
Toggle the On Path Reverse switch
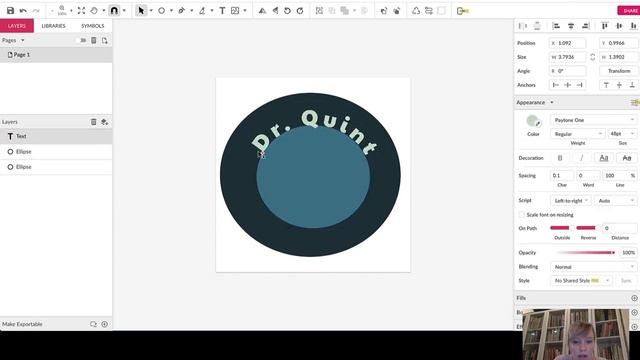click(588, 228)
